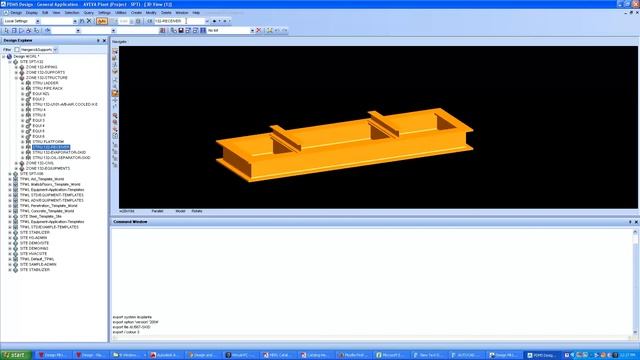
Task: Select STRU 132-U101-A/B-AIR COOLED H.E
Action: coord(65,104)
